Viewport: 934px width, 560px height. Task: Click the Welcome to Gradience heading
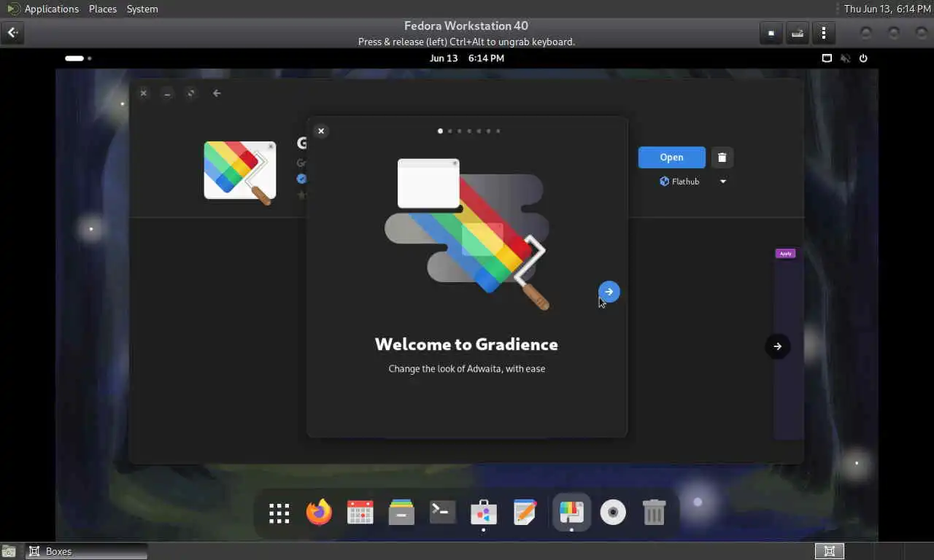click(x=467, y=344)
